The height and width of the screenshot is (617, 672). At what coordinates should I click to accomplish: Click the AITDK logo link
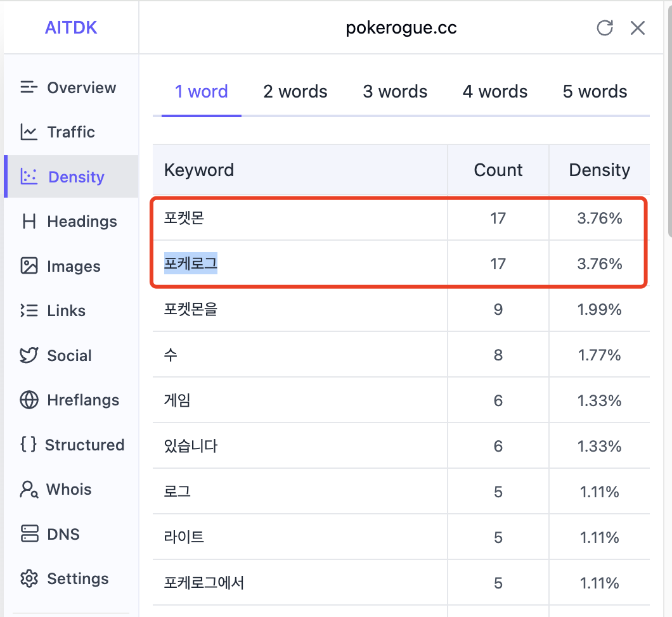click(71, 28)
